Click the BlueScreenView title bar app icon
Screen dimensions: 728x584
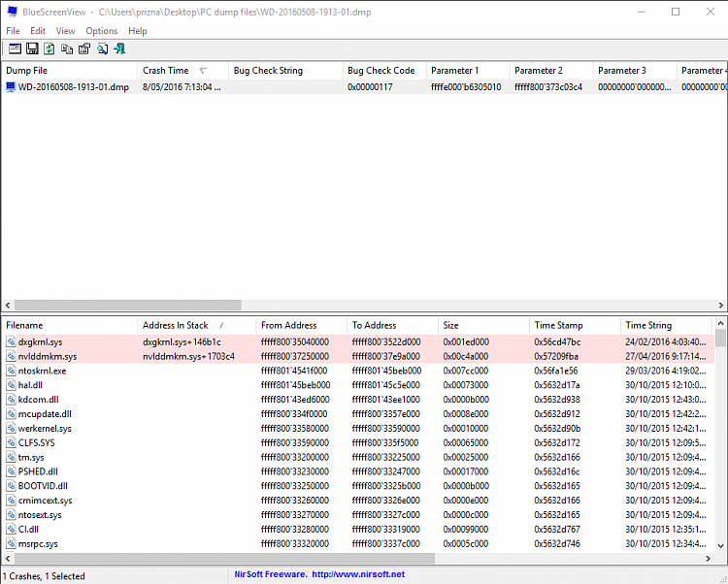coord(12,12)
